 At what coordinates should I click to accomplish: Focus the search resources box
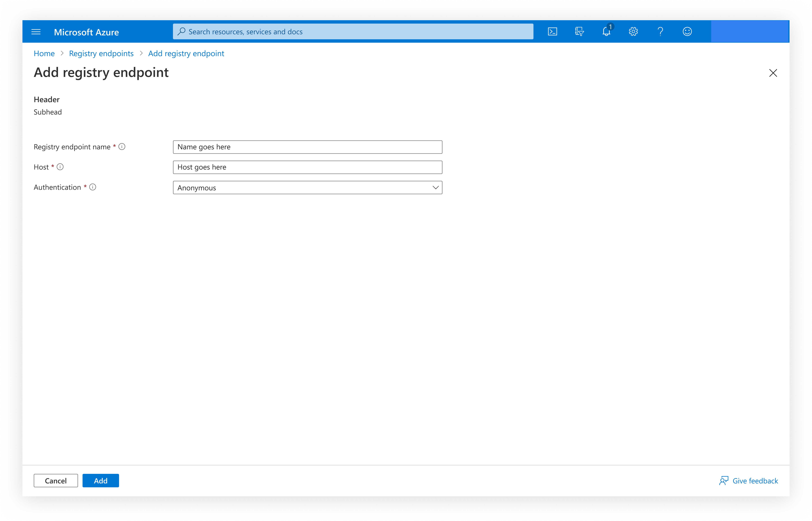click(353, 31)
